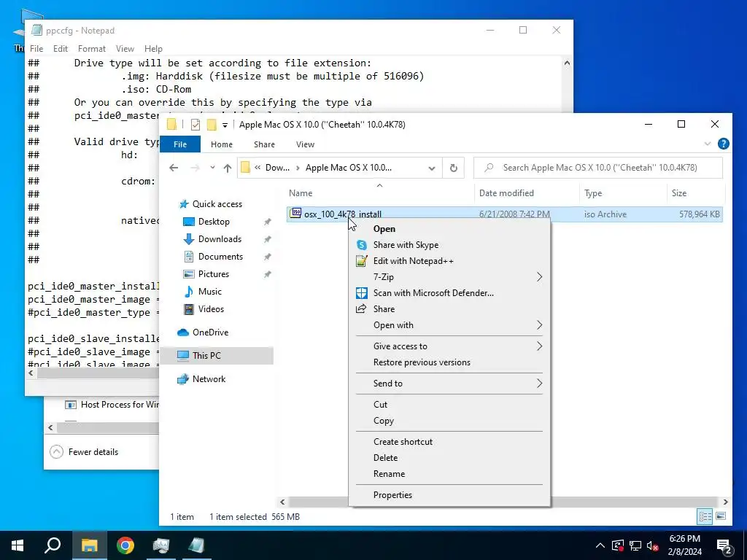Viewport: 747px width, 560px height.
Task: Choose Rename in context menu
Action: 389,474
